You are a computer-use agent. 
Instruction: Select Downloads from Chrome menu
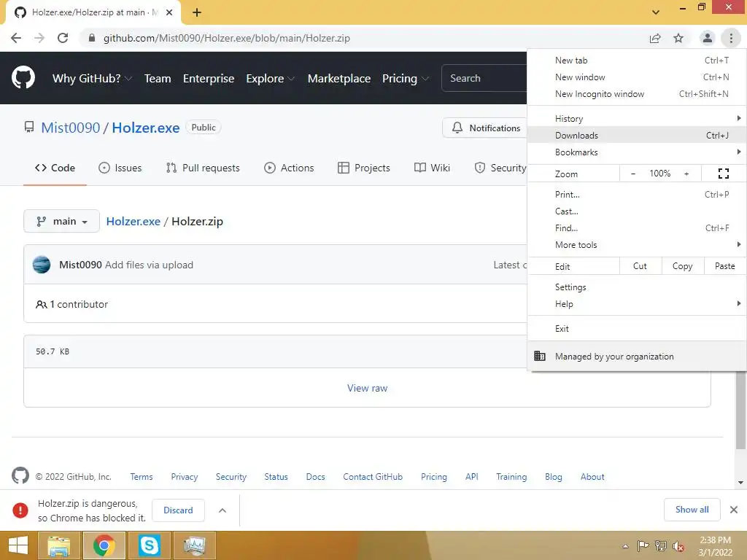(x=636, y=135)
